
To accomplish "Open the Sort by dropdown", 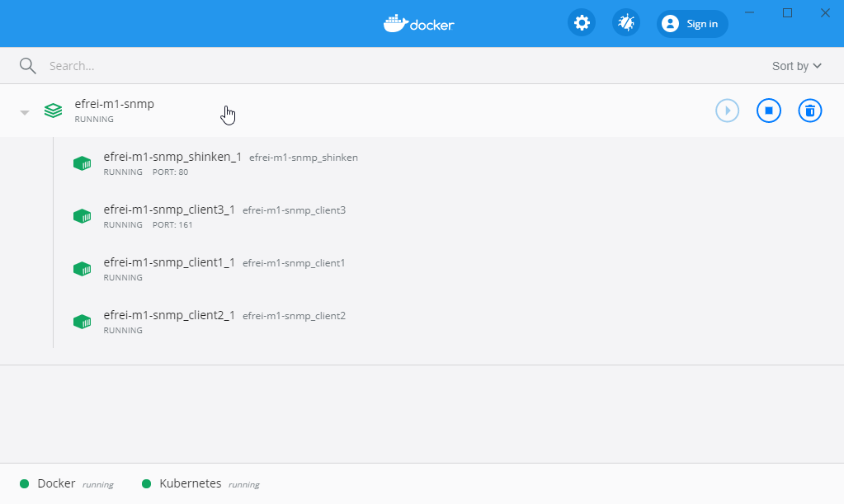I will (797, 66).
